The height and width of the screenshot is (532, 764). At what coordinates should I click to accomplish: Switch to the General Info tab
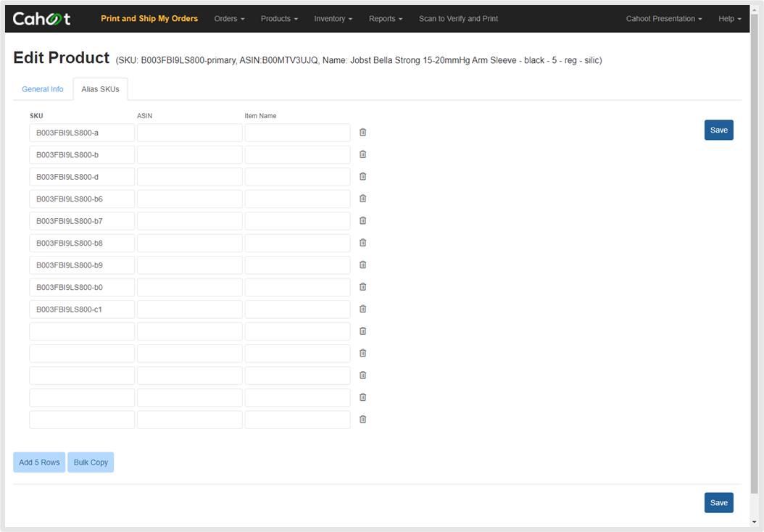pos(42,89)
